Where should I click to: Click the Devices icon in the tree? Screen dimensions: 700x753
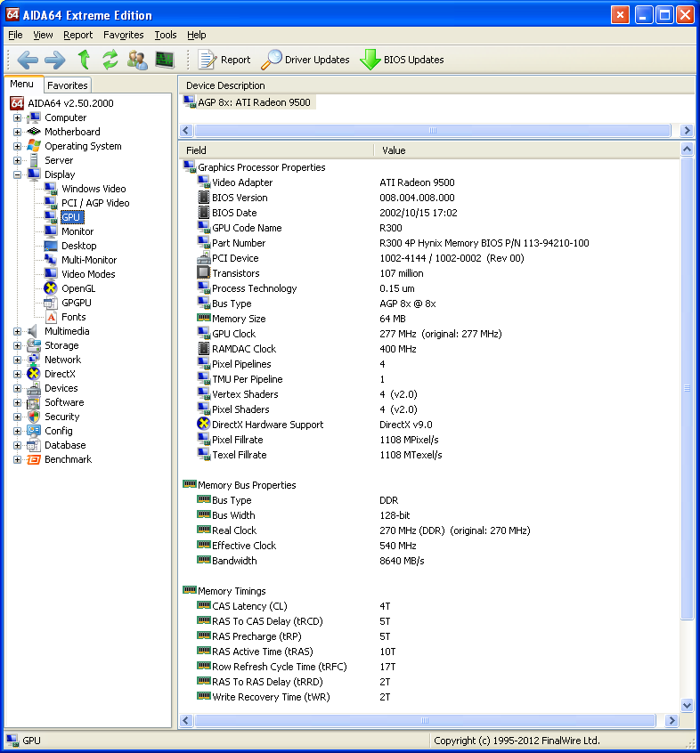(34, 388)
